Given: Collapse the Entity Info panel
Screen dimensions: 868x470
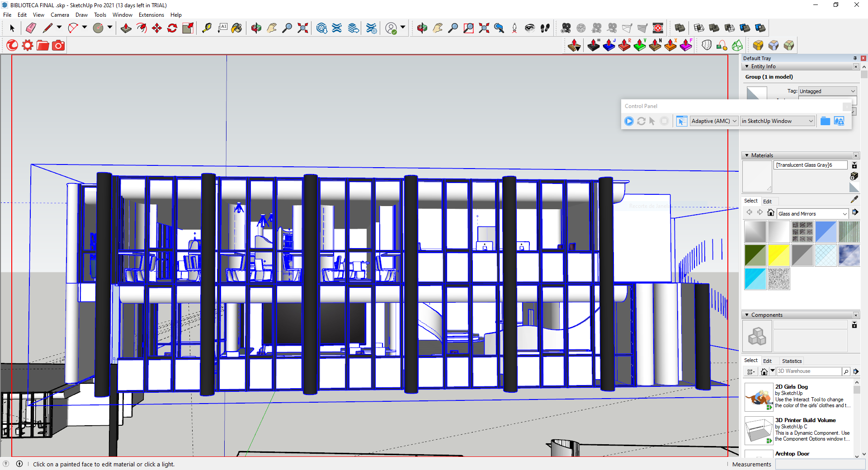Looking at the screenshot, I should [x=747, y=66].
